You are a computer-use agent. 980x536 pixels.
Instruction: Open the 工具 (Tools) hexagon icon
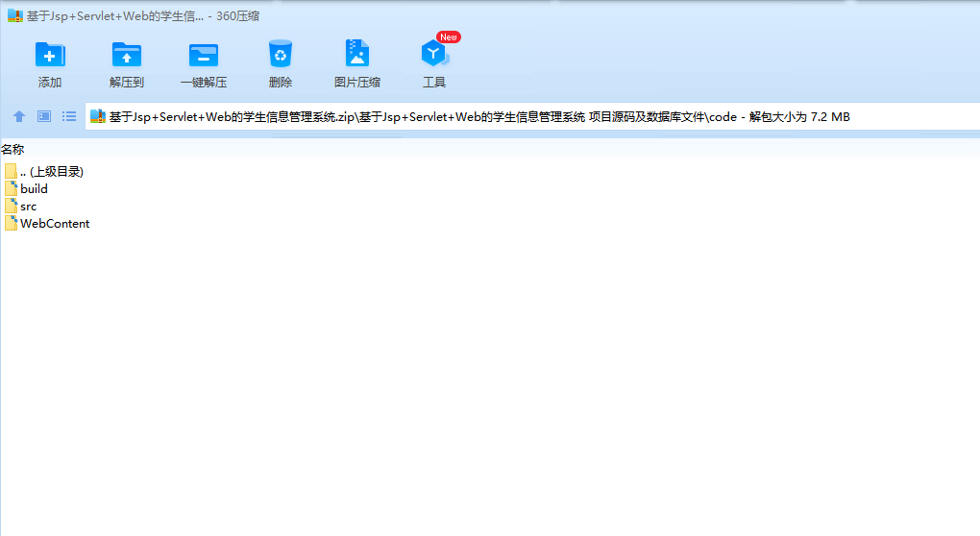pos(434,54)
